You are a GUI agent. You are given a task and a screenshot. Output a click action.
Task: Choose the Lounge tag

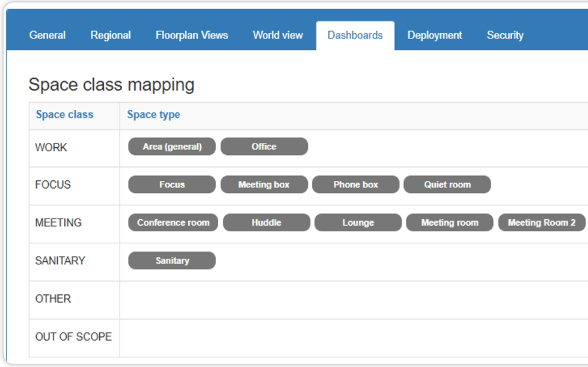[358, 222]
